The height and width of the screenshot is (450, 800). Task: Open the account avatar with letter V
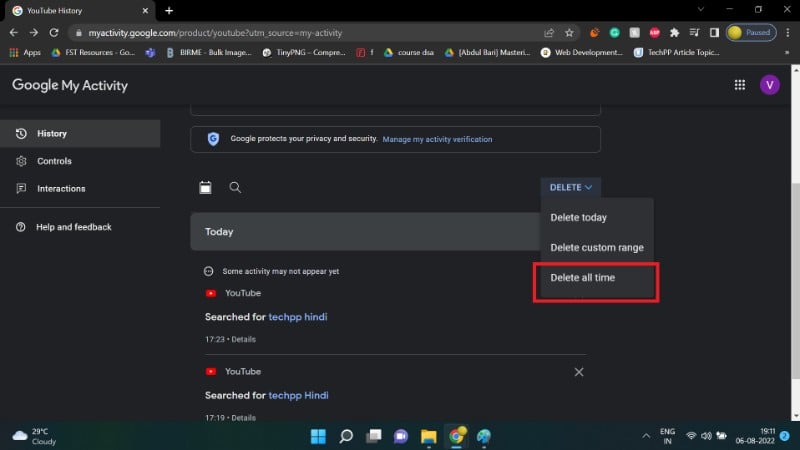pos(769,85)
